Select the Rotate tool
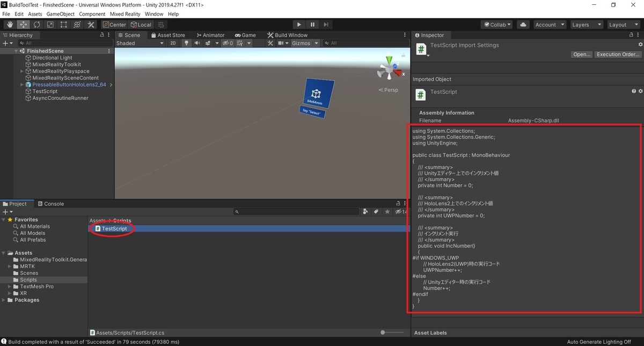The height and width of the screenshot is (346, 644). click(36, 25)
